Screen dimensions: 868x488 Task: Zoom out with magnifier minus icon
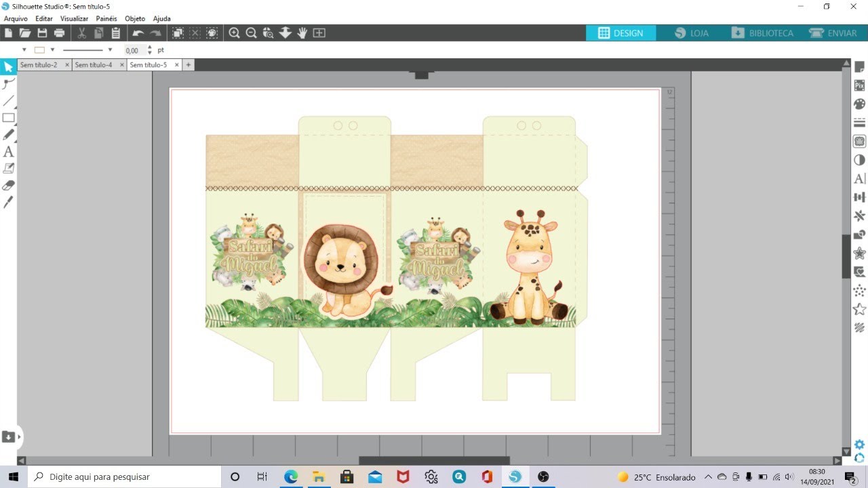[x=251, y=33]
